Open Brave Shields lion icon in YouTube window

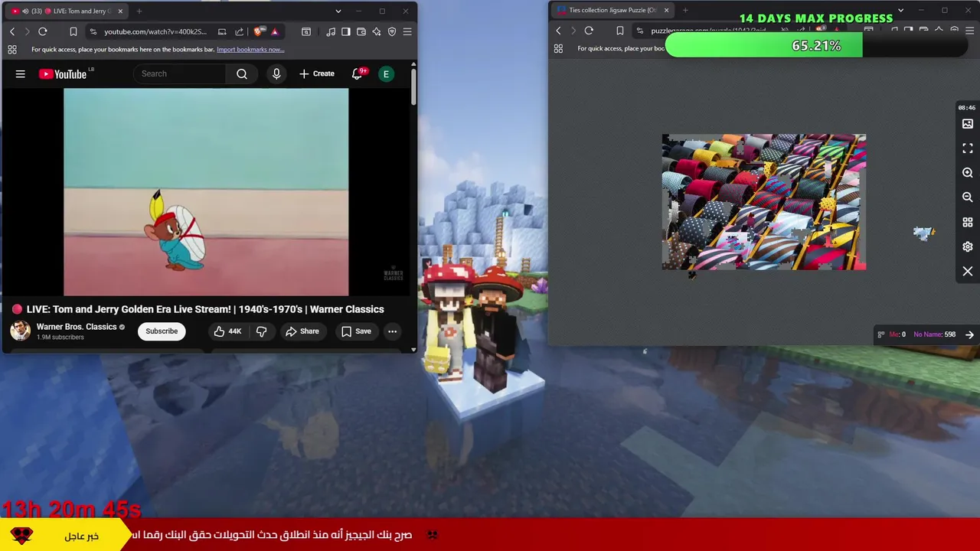click(258, 31)
